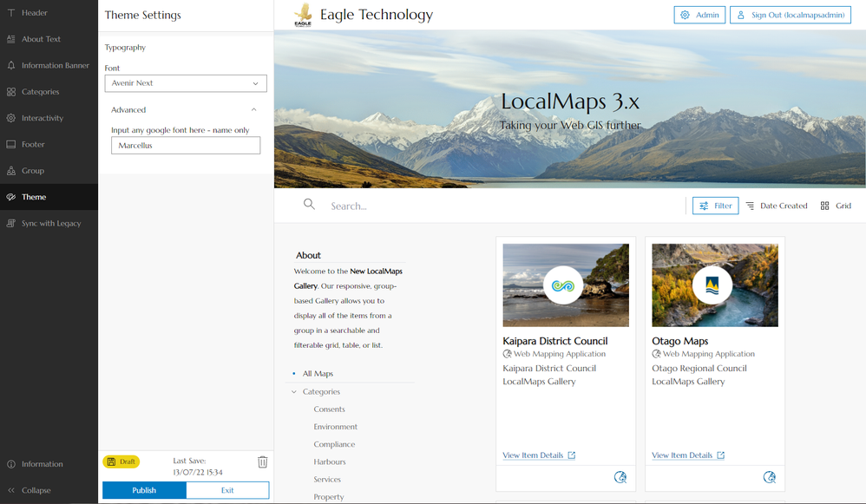
Task: Click the yellow Draft status badge
Action: [x=121, y=461]
